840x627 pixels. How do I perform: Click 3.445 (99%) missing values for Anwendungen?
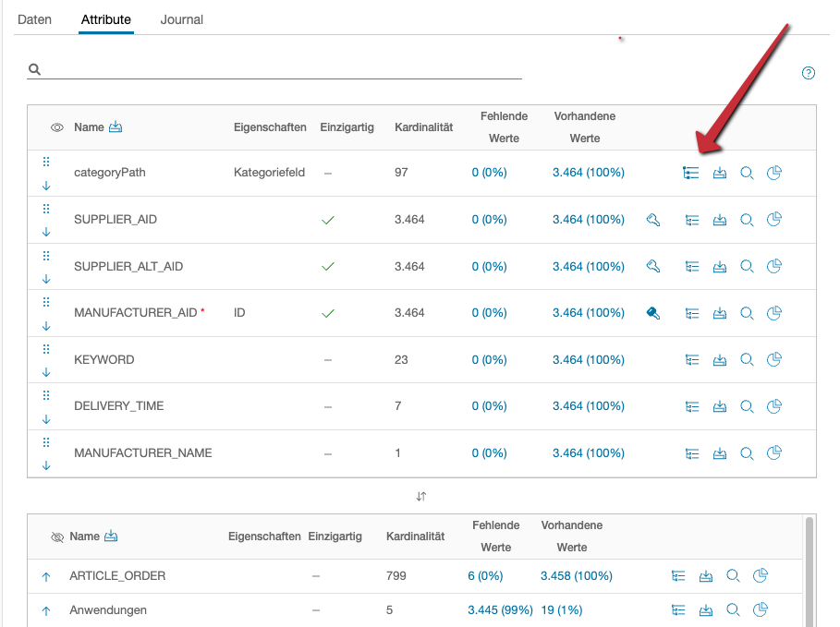click(x=499, y=610)
